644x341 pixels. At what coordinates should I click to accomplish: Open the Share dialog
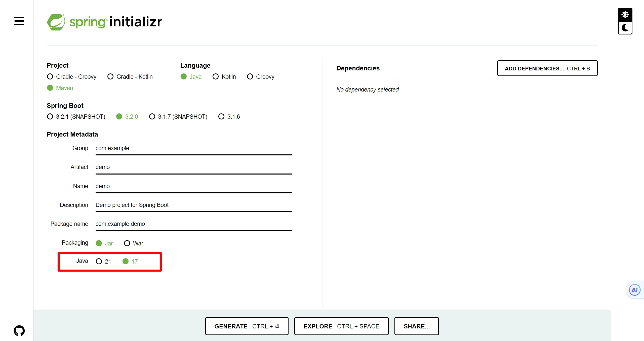pos(416,326)
